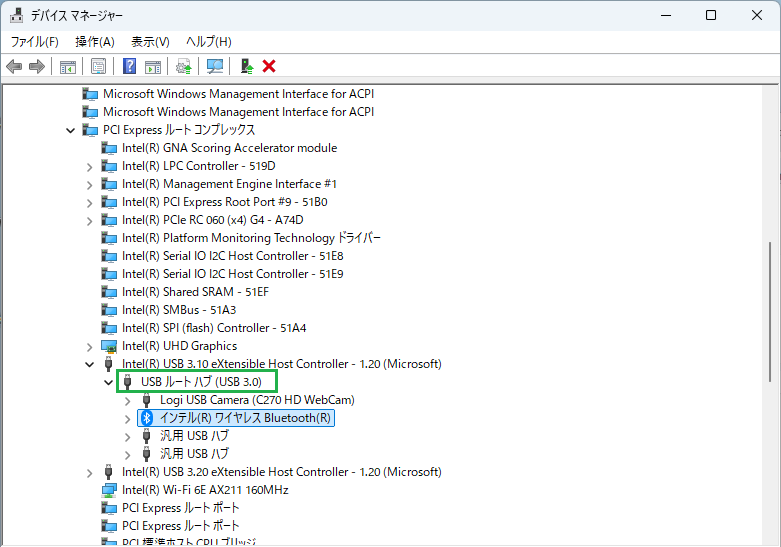The image size is (781, 547).
Task: Minimize the Device Manager window
Action: pyautogui.click(x=666, y=15)
